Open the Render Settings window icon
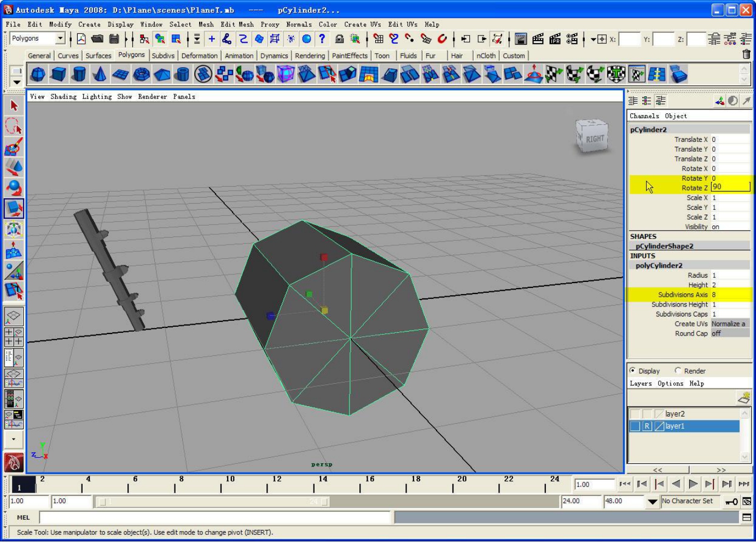 pos(572,39)
